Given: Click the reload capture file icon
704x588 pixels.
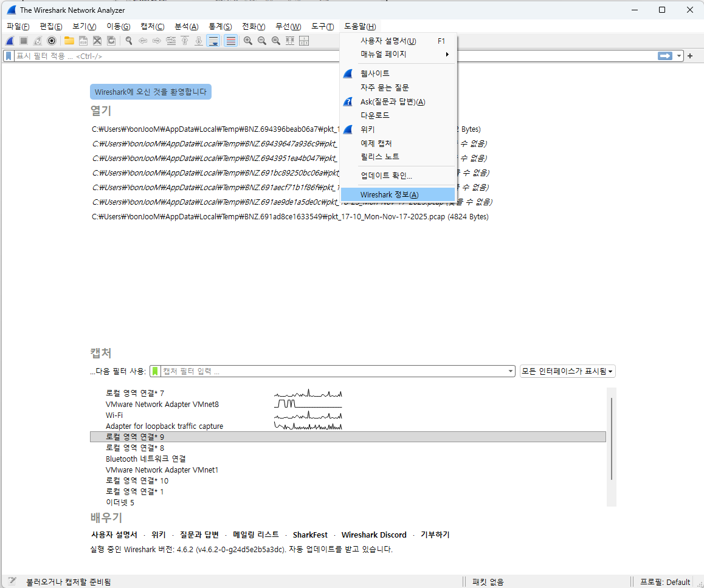Looking at the screenshot, I should coord(111,41).
